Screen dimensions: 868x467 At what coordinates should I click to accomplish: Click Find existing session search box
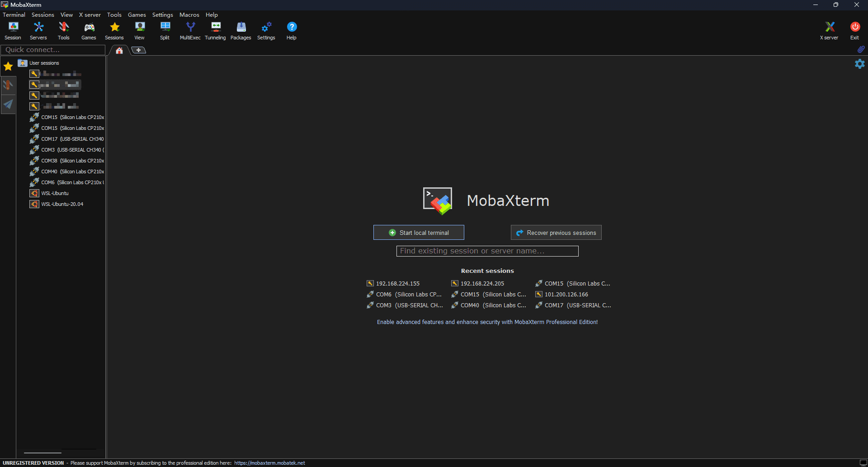pos(487,251)
